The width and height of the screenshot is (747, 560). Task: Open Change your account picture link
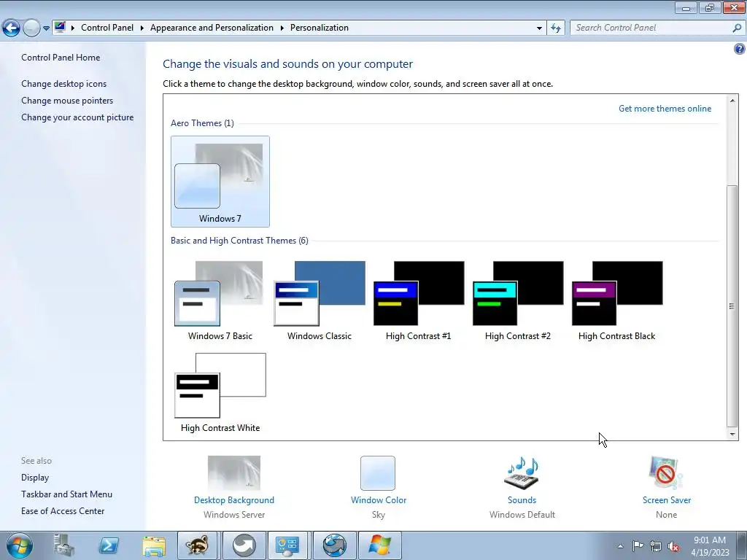tap(77, 117)
